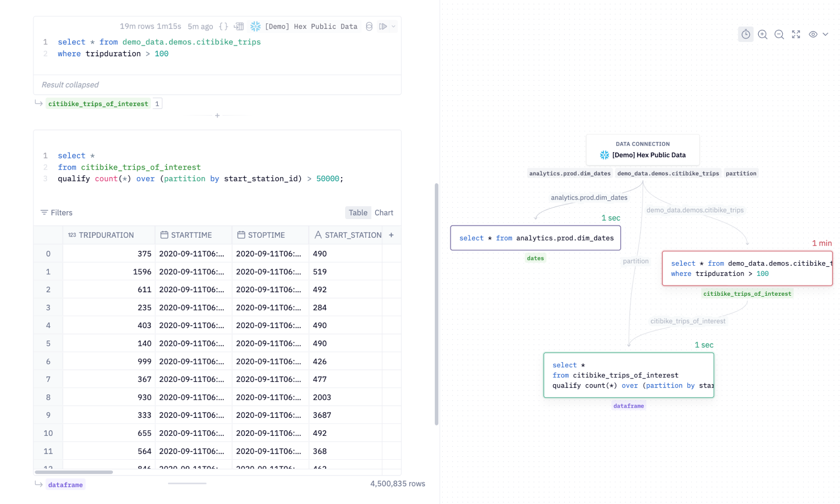Fit the dependency graph to screen
Screen dimensions: 840x504
(796, 34)
